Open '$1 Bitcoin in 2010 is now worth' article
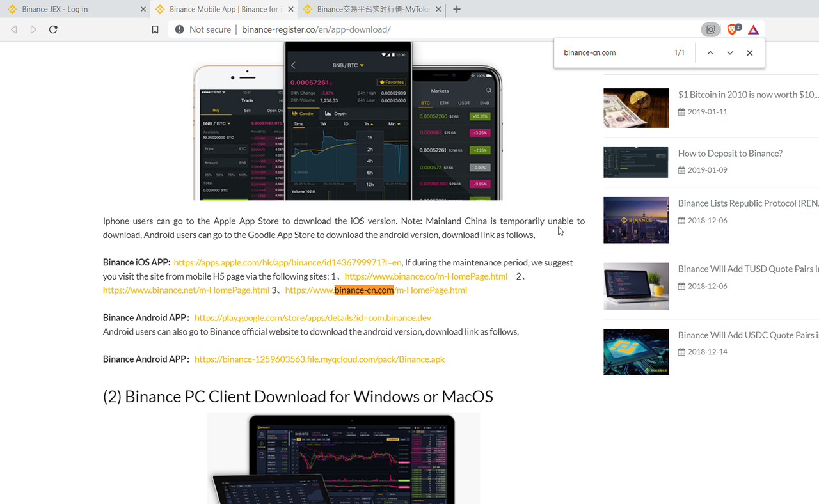819x504 pixels. pyautogui.click(x=748, y=95)
